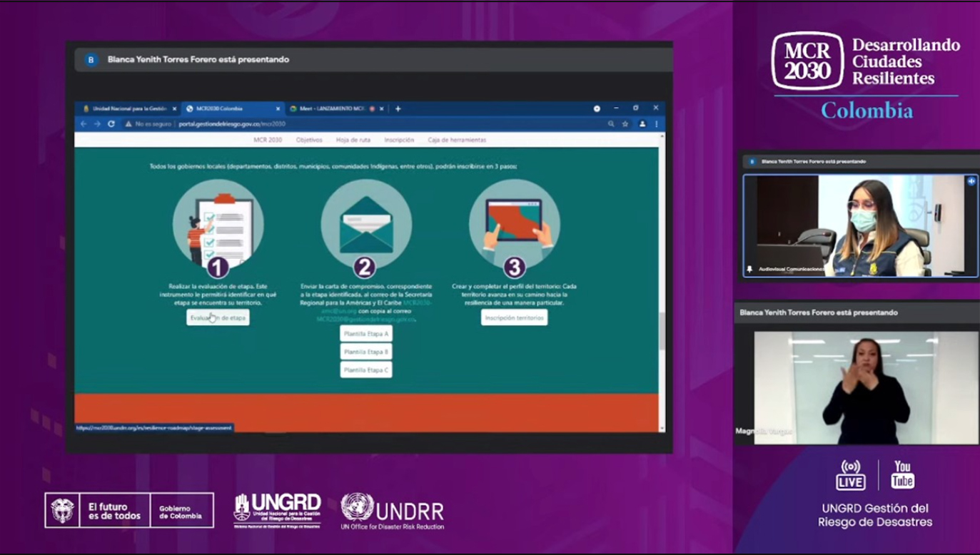Open the Chrome three-dot menu
Image resolution: width=980 pixels, height=555 pixels.
coord(656,124)
